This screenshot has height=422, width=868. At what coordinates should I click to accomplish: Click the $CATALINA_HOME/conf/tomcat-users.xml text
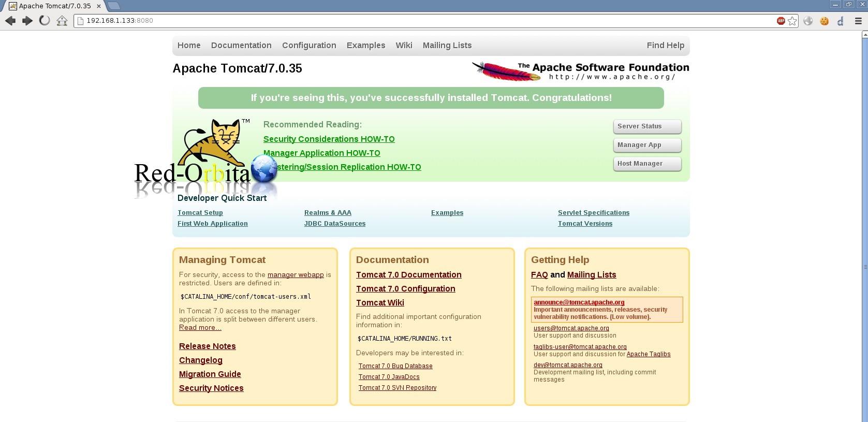click(246, 297)
